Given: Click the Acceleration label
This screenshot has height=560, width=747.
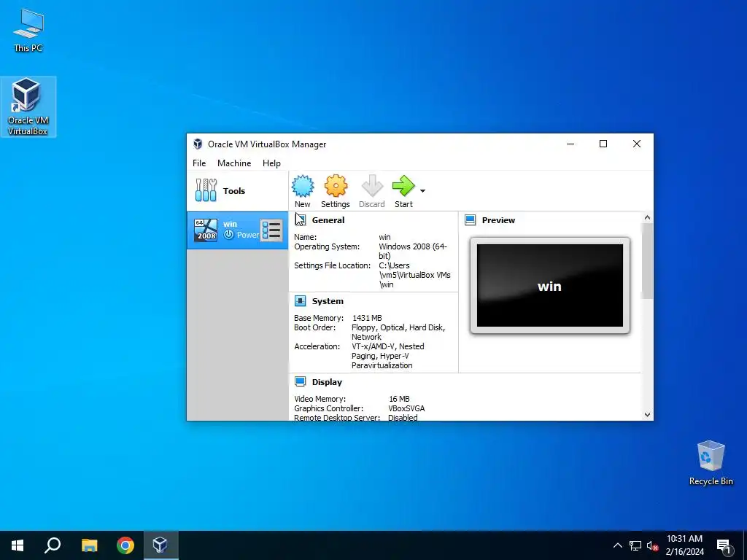Looking at the screenshot, I should pos(317,346).
